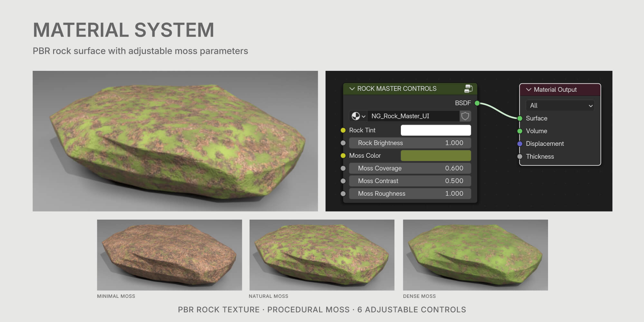Click the Moss Contrast slider
644x322 pixels.
click(x=410, y=181)
